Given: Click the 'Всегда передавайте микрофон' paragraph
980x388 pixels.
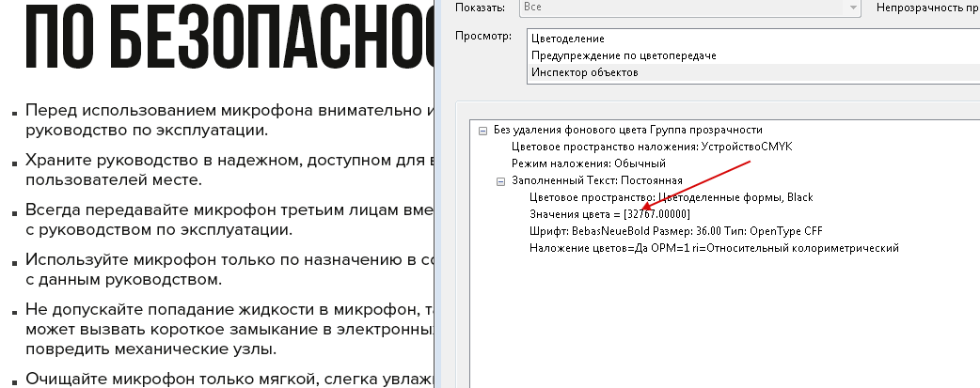Looking at the screenshot, I should point(229,219).
